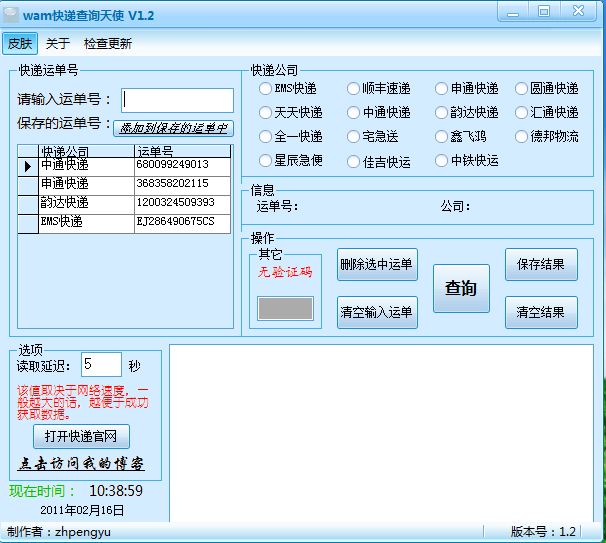606x543 pixels.
Task: Click the date 2011年02月16日
Action: pyautogui.click(x=82, y=510)
